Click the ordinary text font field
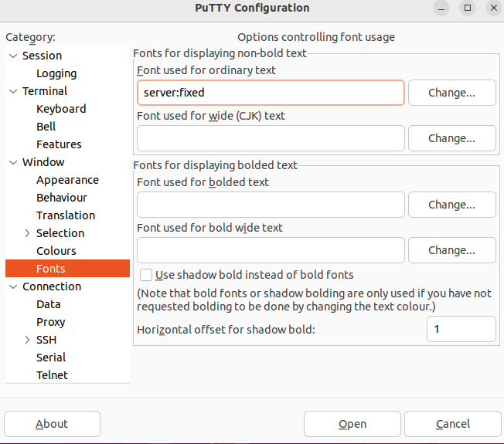Image resolution: width=504 pixels, height=444 pixels. 271,93
